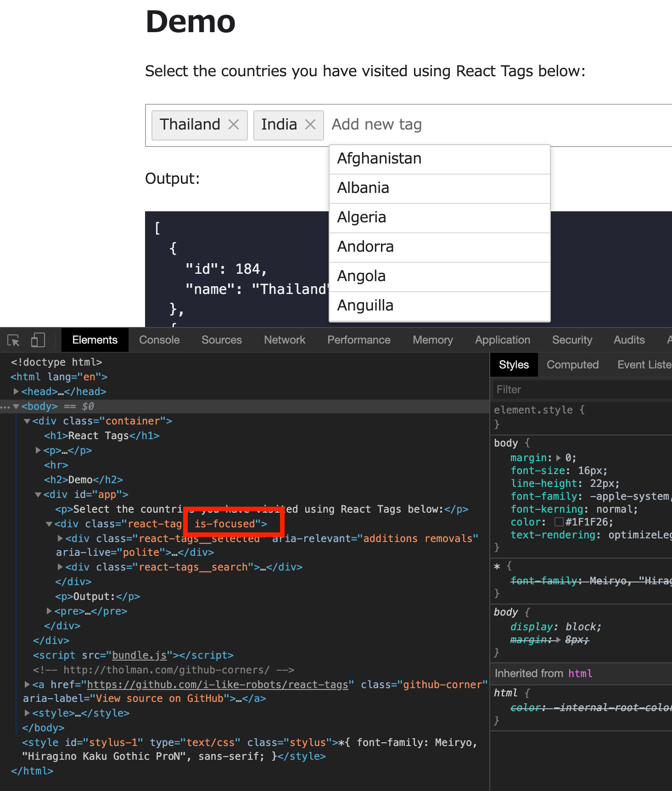The height and width of the screenshot is (791, 672).
Task: Choose Afghanistan from the suggestions
Action: pyautogui.click(x=440, y=159)
